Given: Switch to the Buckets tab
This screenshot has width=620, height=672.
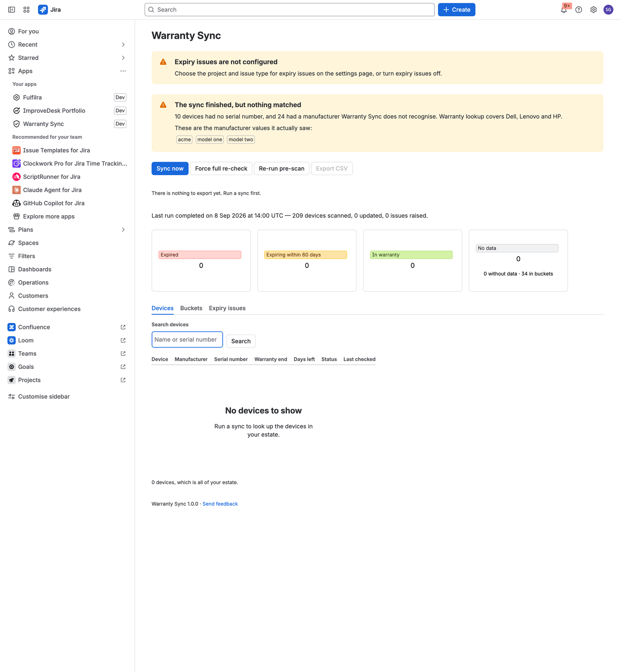Looking at the screenshot, I should (x=191, y=308).
